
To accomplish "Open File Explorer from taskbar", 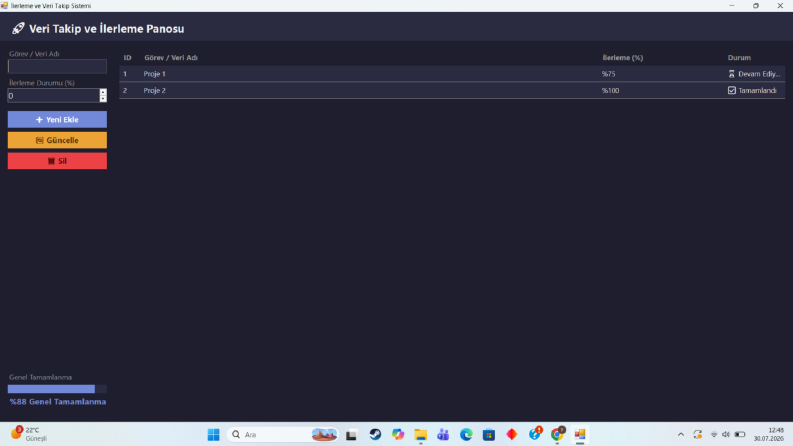I will point(420,434).
